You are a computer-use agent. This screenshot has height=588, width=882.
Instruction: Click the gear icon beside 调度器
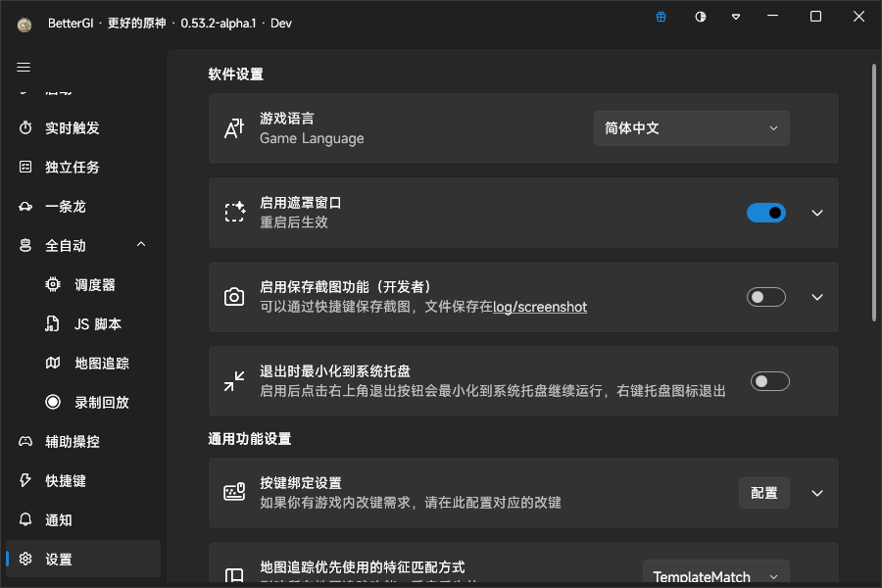[x=53, y=285]
